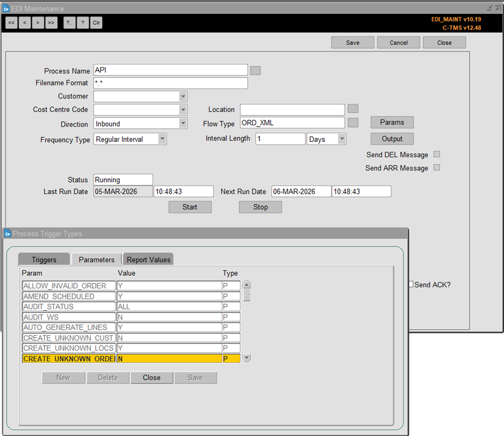Select the previous record arrow icon
The width and height of the screenshot is (504, 436).
click(x=24, y=22)
